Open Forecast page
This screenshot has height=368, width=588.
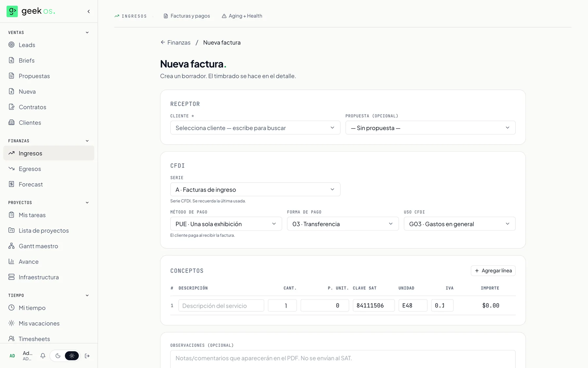pyautogui.click(x=49, y=184)
